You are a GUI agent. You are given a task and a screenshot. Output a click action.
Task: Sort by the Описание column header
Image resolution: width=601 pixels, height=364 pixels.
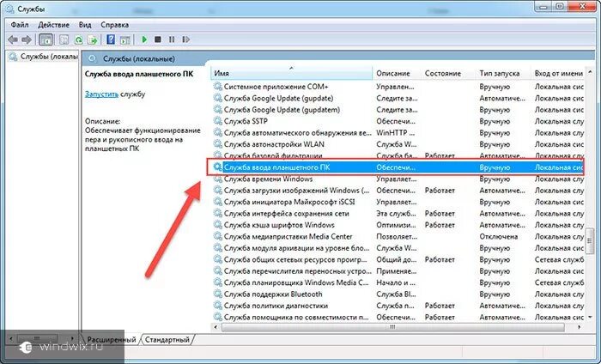click(397, 73)
